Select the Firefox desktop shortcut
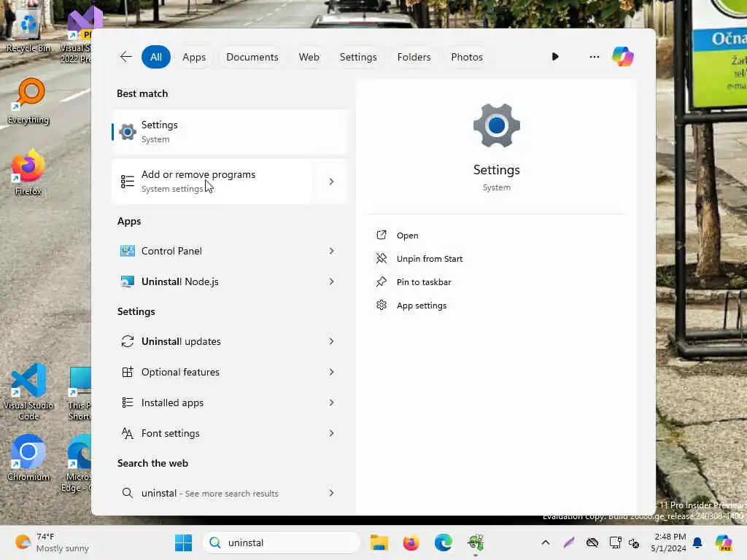 [28, 172]
